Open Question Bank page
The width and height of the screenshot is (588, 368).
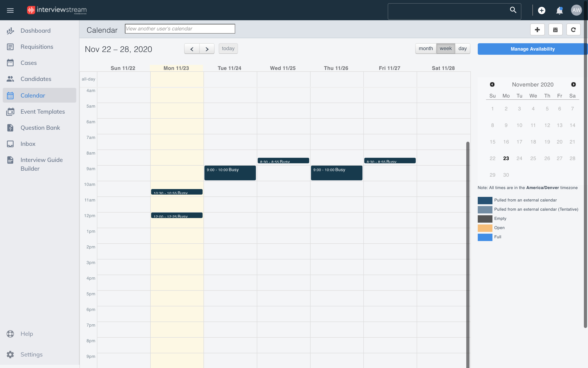coord(40,127)
